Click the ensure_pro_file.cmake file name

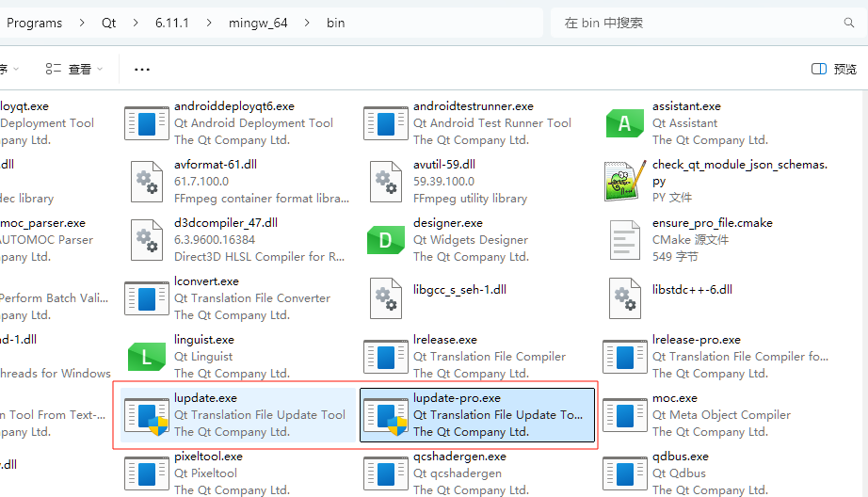coord(712,223)
